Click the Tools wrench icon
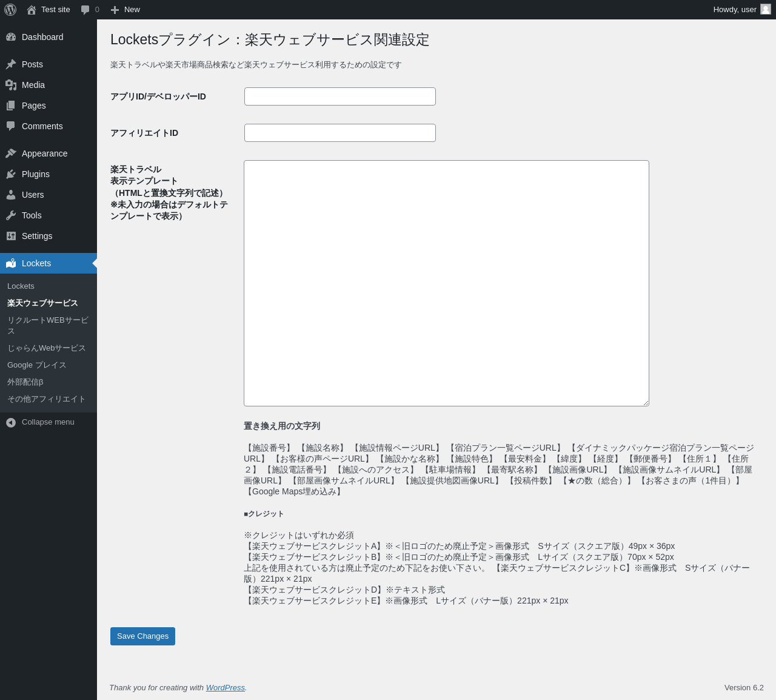 click(x=11, y=215)
